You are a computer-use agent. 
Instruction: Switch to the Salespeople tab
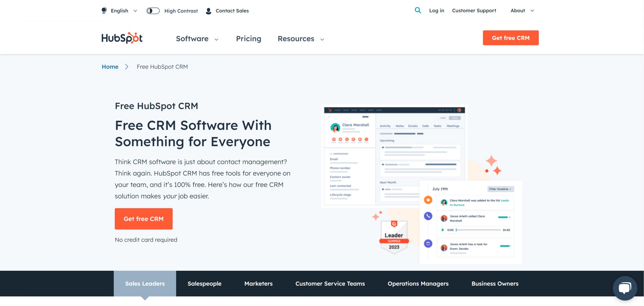204,284
